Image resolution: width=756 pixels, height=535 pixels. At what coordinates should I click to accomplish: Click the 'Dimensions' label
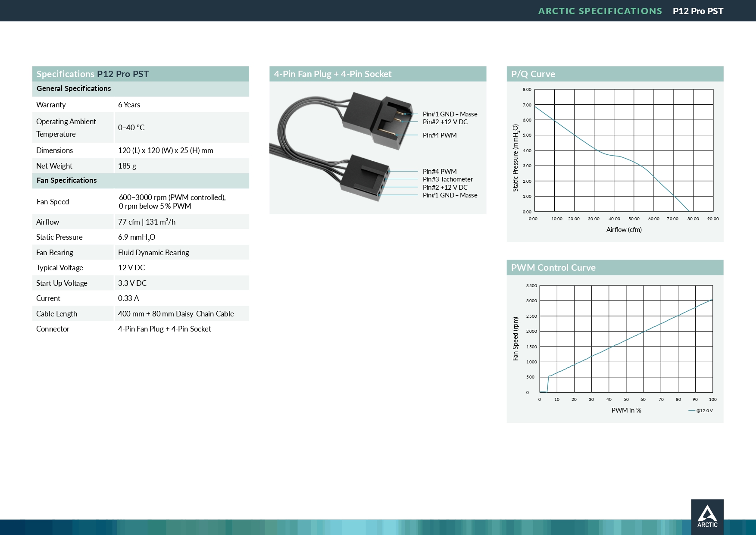coord(54,150)
